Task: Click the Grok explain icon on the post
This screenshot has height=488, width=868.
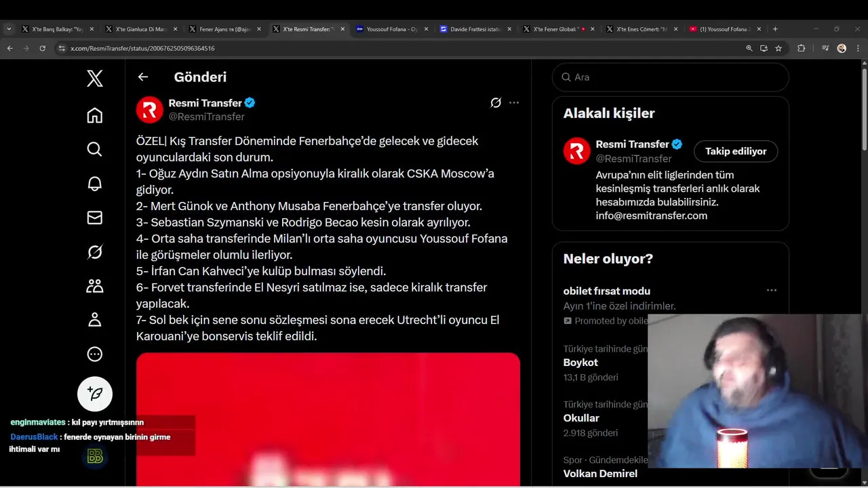Action: [496, 103]
